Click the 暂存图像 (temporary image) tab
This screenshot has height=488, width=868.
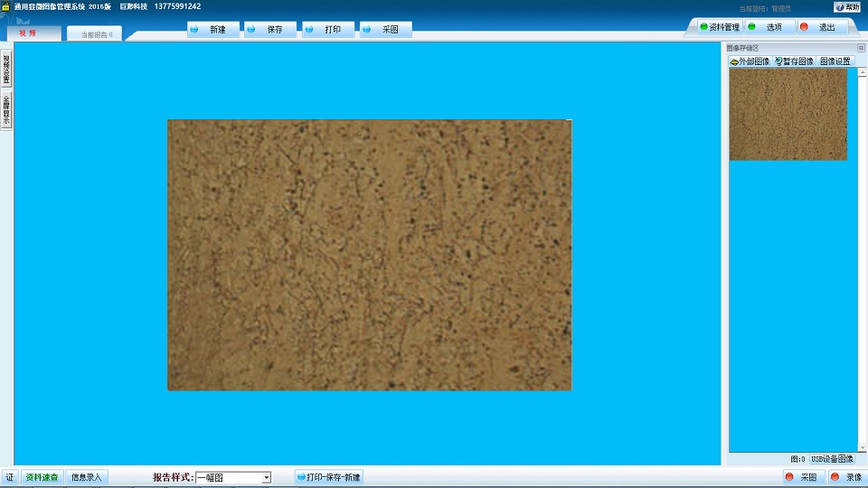point(795,61)
